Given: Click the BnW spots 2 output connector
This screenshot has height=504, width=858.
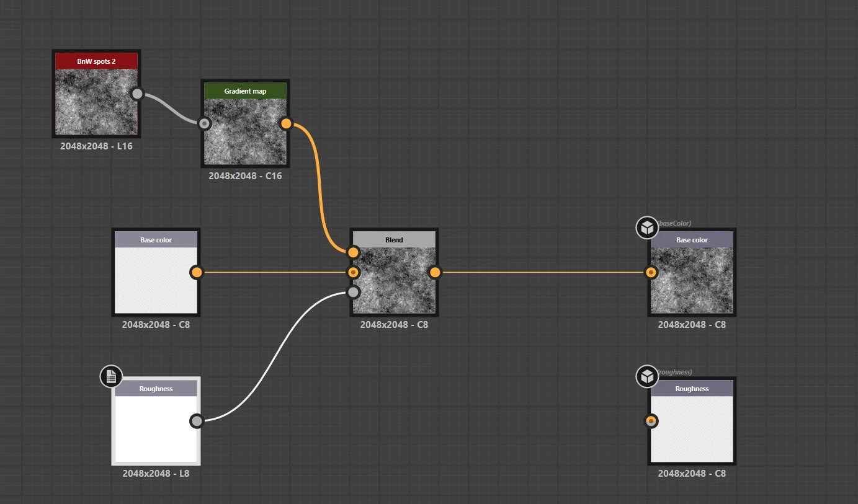Looking at the screenshot, I should tap(138, 94).
